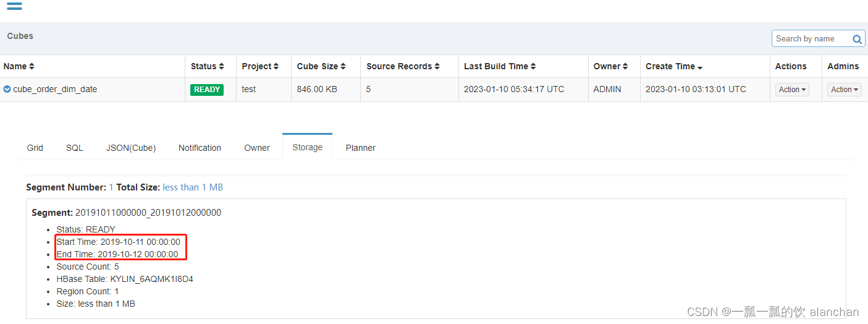
Task: Click the 846.00 KB cube size cell
Action: tap(317, 89)
